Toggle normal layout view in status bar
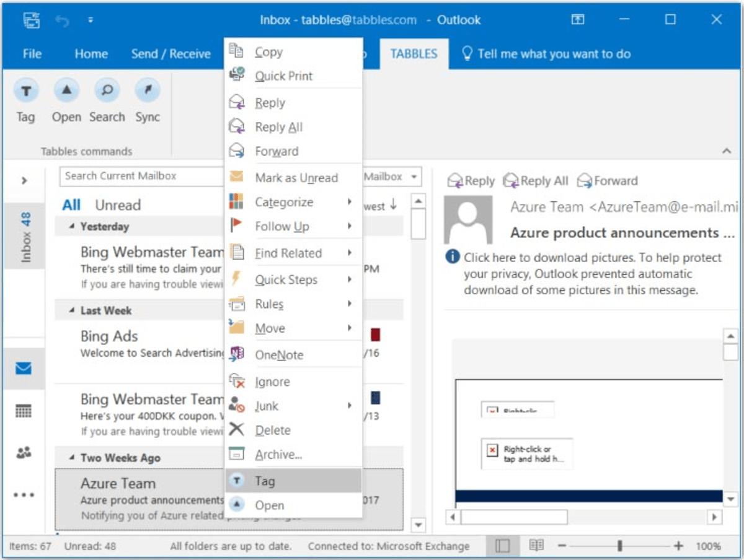Image resolution: width=744 pixels, height=560 pixels. coord(503,546)
